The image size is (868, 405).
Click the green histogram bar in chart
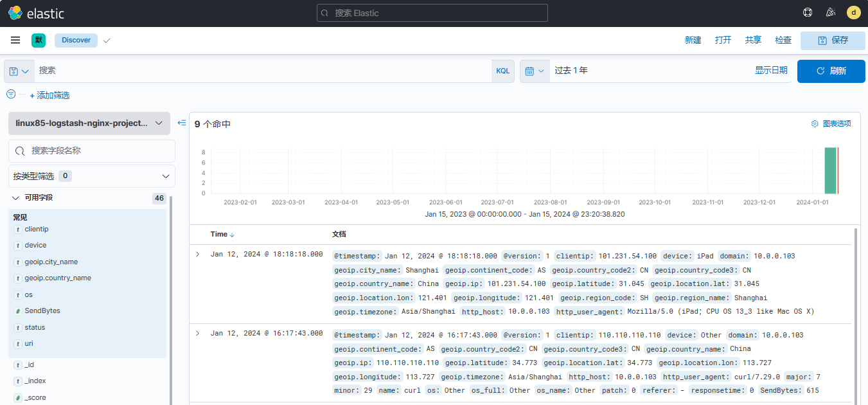[830, 170]
